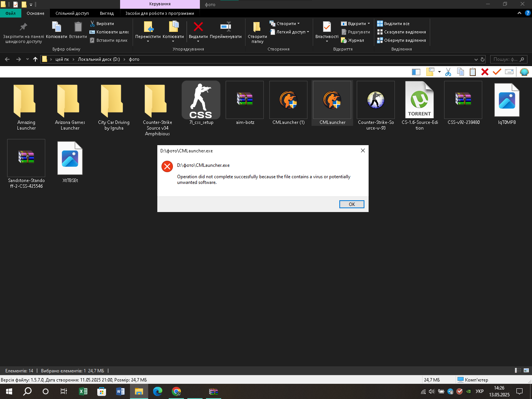The image size is (532, 399).
Task: Switch to the Вигляд ribbon tab
Action: click(x=107, y=13)
